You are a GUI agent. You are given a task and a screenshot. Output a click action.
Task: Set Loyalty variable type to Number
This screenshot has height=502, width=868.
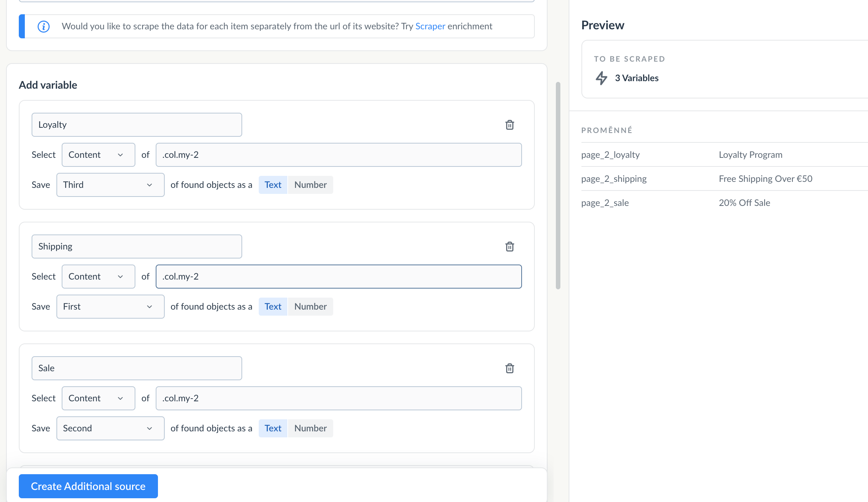click(310, 185)
